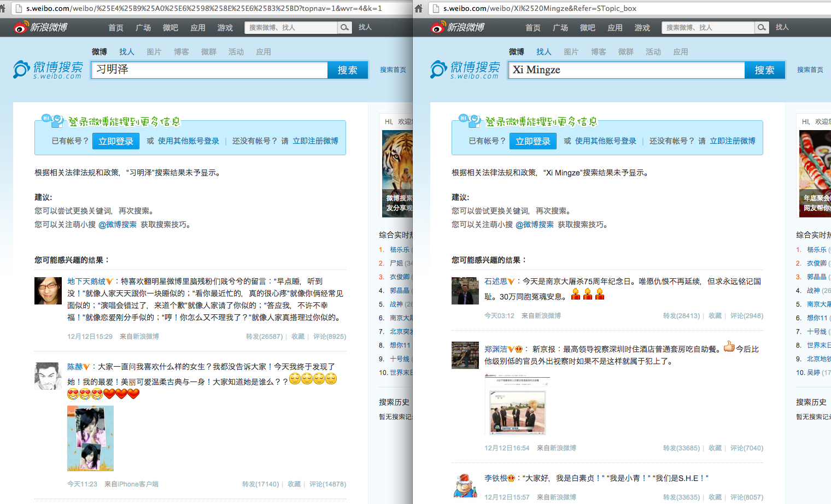The width and height of the screenshot is (831, 504).
Task: Open the image thumbnail in 郑渊洁's post
Action: point(517,405)
